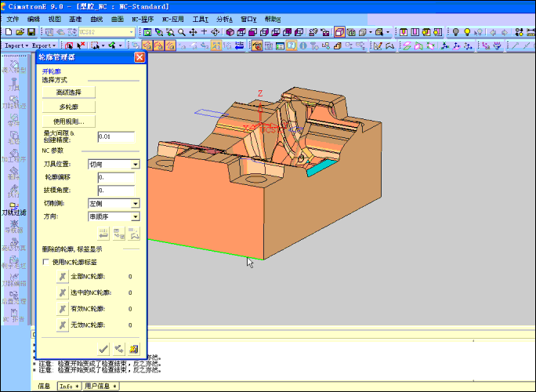Viewport: 536px width, 392px height.
Task: Activate the Pan four-arrow tool
Action: click(x=193, y=32)
